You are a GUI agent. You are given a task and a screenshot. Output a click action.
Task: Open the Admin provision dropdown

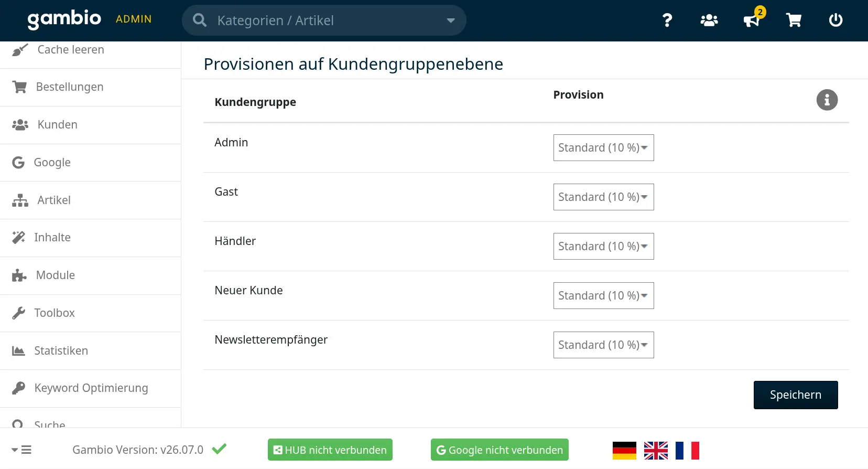[x=603, y=147]
